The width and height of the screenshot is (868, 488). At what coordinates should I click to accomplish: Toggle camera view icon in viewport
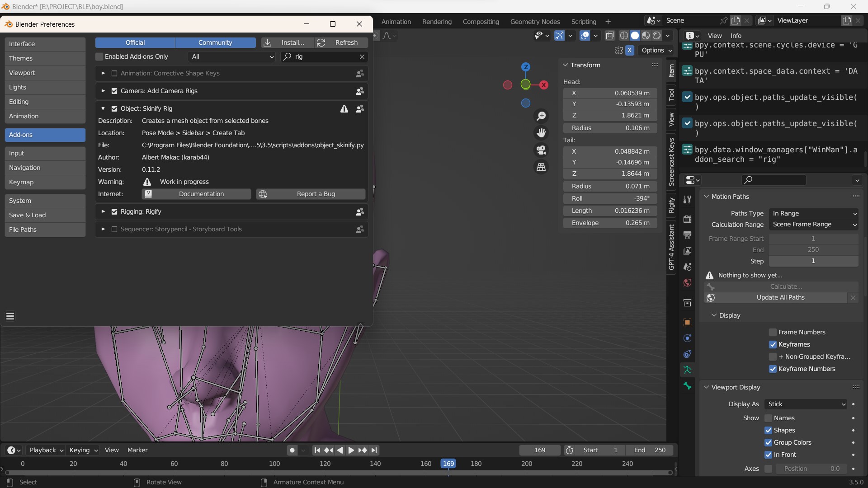[541, 150]
